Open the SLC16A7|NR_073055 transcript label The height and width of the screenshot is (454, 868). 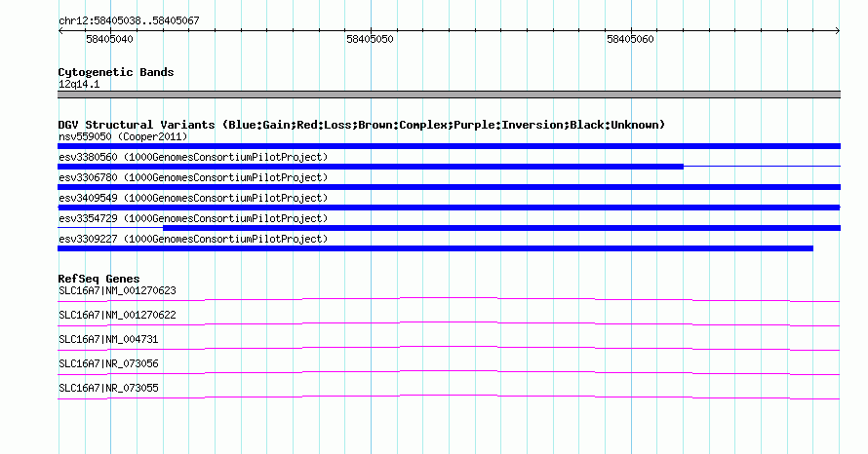[x=108, y=388]
